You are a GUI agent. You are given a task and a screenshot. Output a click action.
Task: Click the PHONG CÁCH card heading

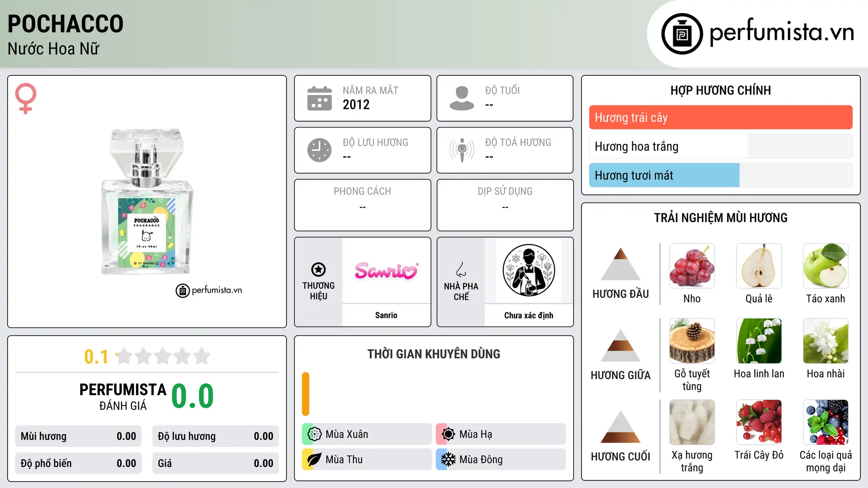[362, 191]
